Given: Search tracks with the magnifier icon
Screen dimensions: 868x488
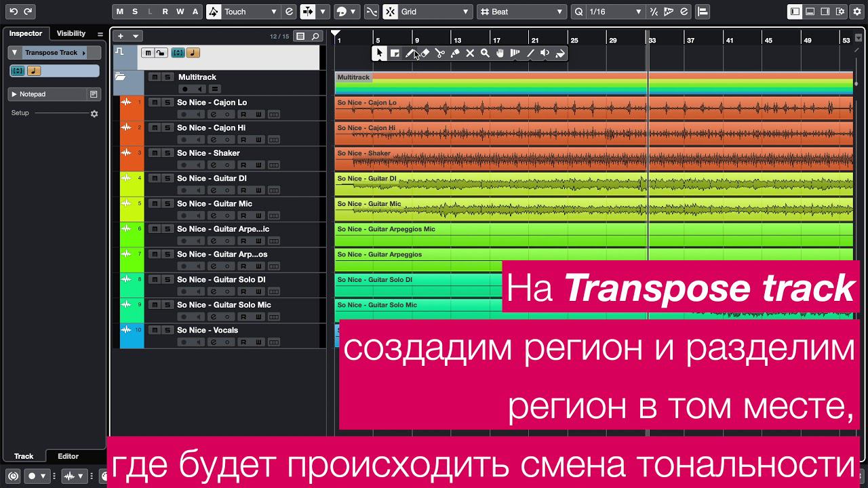Looking at the screenshot, I should pyautogui.click(x=316, y=37).
